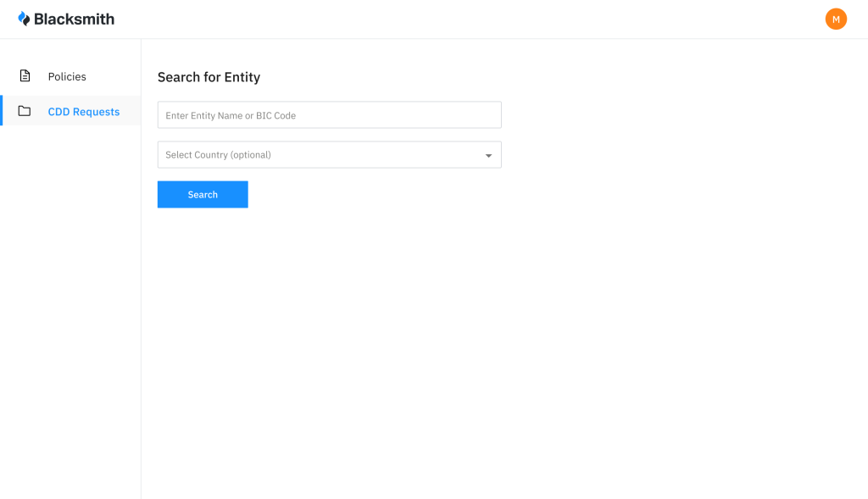
Task: Click the Search for Entity heading
Action: [x=209, y=77]
